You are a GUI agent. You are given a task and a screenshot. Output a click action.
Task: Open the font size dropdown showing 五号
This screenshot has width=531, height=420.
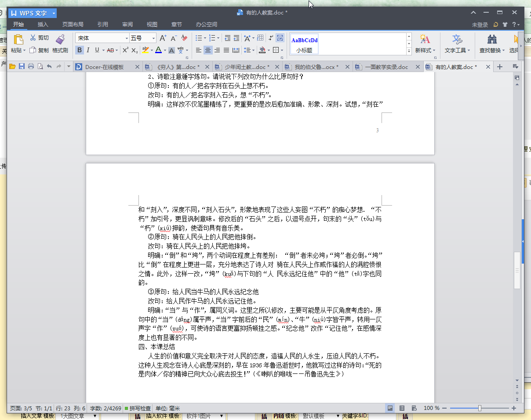tap(153, 38)
